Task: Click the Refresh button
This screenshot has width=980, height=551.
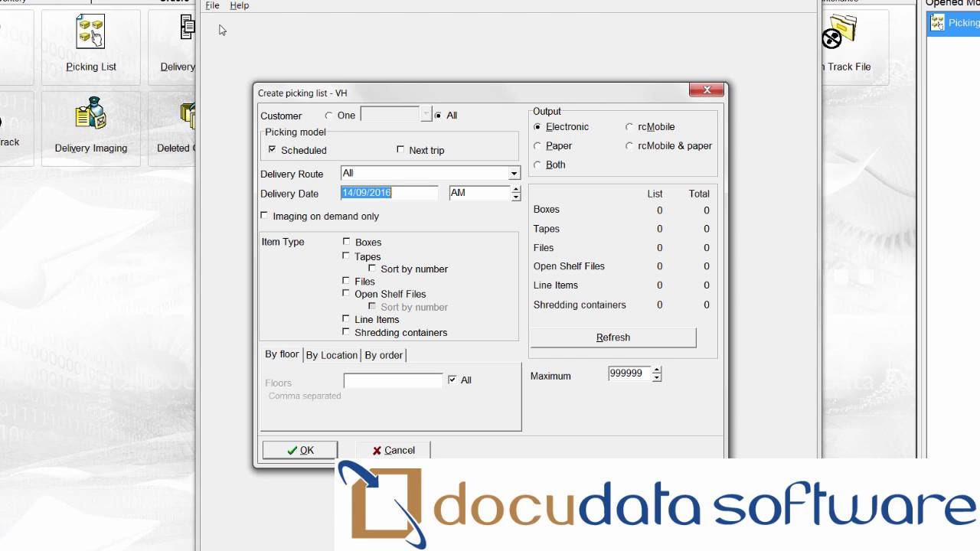Action: coord(613,337)
